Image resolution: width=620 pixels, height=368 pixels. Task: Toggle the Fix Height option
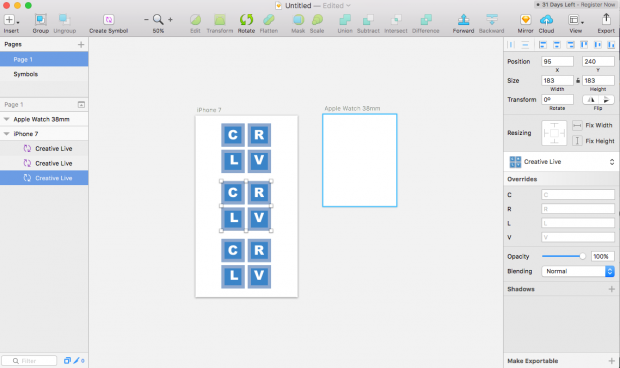tap(577, 141)
